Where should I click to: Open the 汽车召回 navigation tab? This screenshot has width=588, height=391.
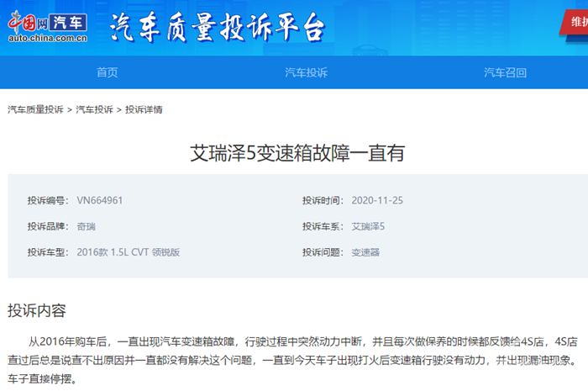coord(505,72)
